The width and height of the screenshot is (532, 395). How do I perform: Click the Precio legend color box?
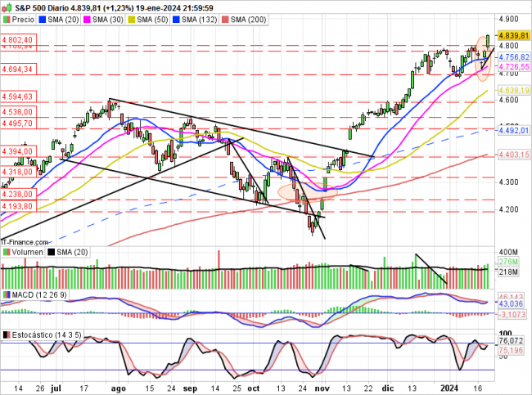[6, 18]
